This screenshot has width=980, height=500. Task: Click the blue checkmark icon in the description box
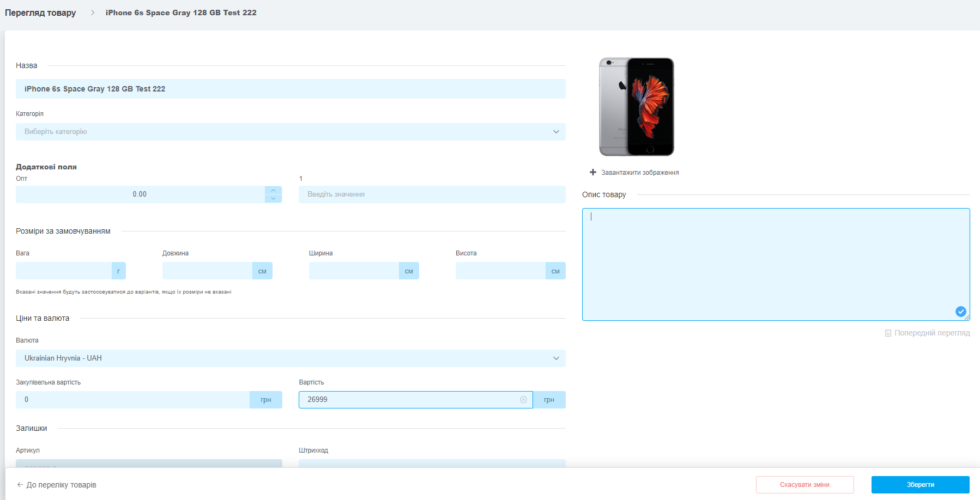(961, 312)
